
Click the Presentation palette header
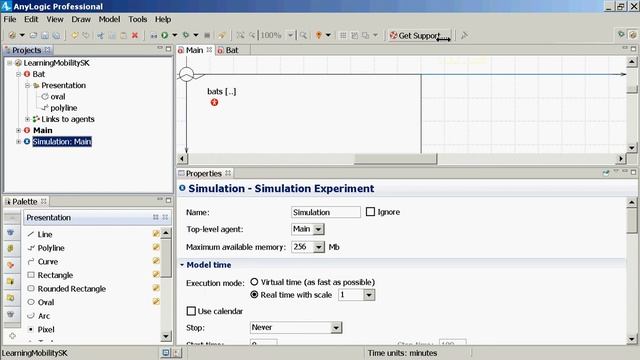pyautogui.click(x=97, y=218)
